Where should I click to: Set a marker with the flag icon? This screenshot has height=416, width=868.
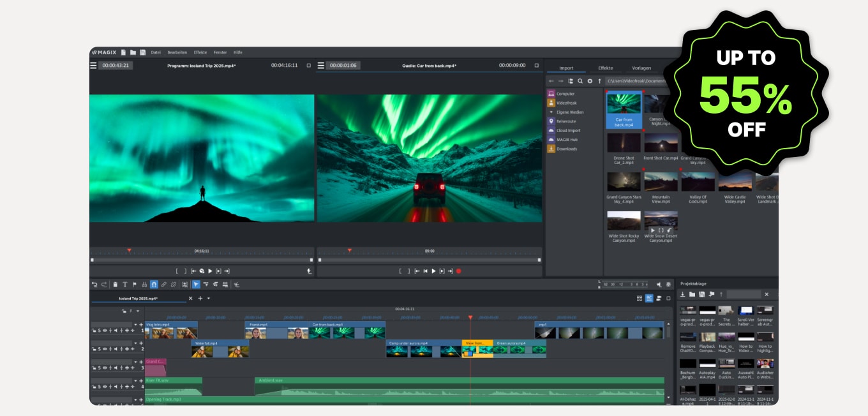tap(135, 285)
